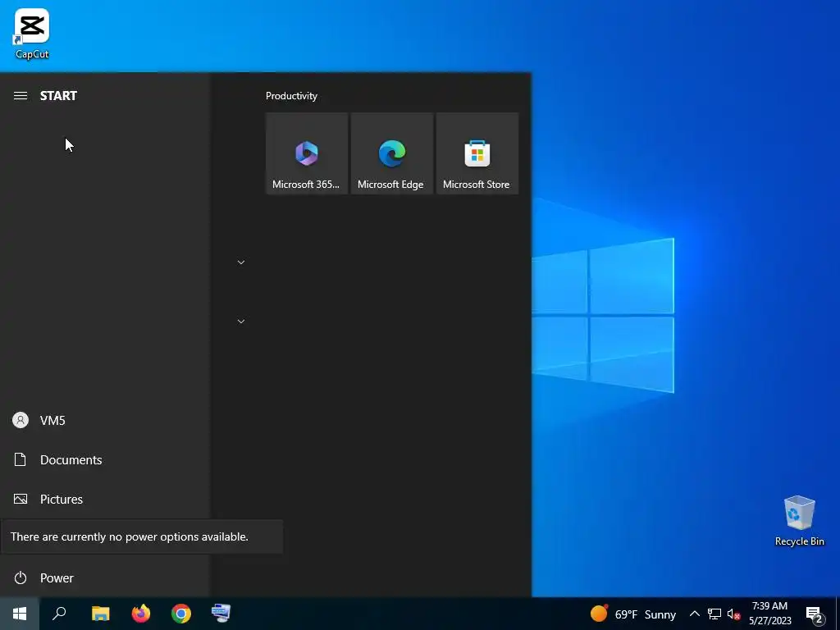The width and height of the screenshot is (840, 630).
Task: Open the Microsoft 365 tile
Action: [307, 153]
